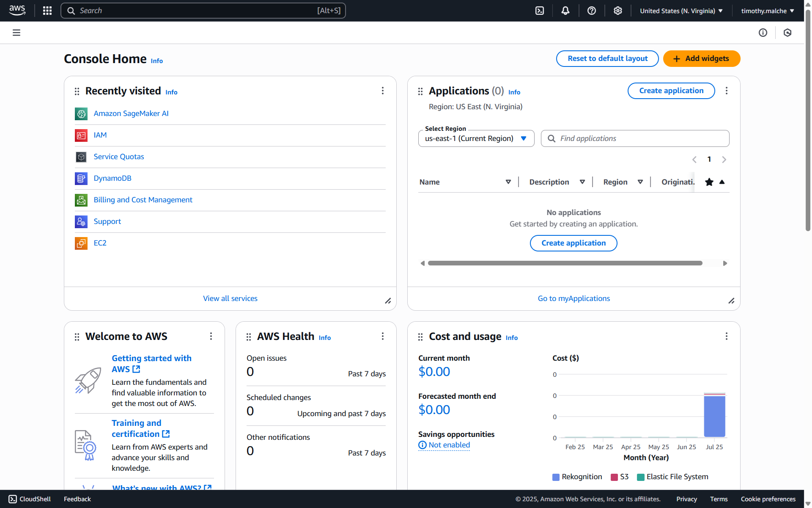The width and height of the screenshot is (812, 508).
Task: Click the Amazon SageMaker AI service icon
Action: 81,113
